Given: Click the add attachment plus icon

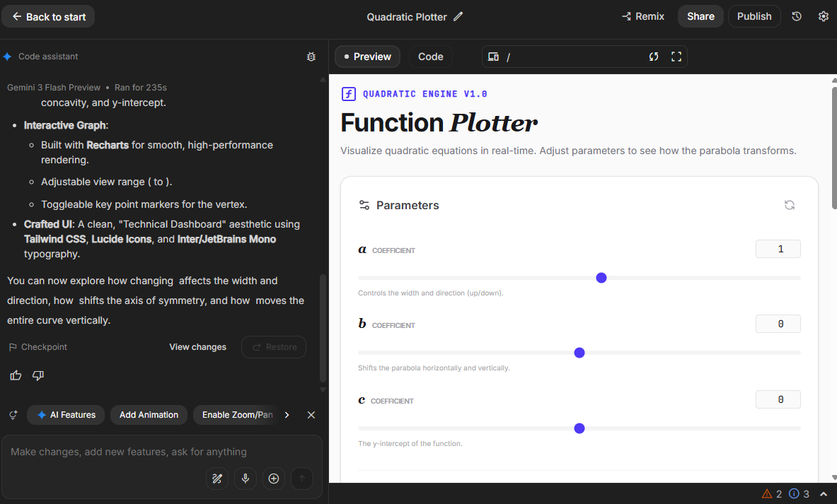Looking at the screenshot, I should coord(274,479).
